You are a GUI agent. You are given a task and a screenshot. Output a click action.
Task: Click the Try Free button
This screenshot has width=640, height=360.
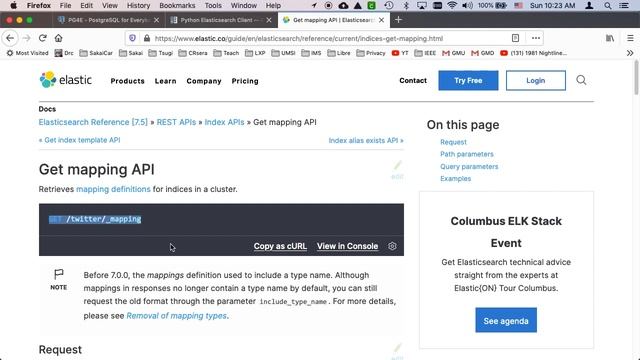(468, 80)
